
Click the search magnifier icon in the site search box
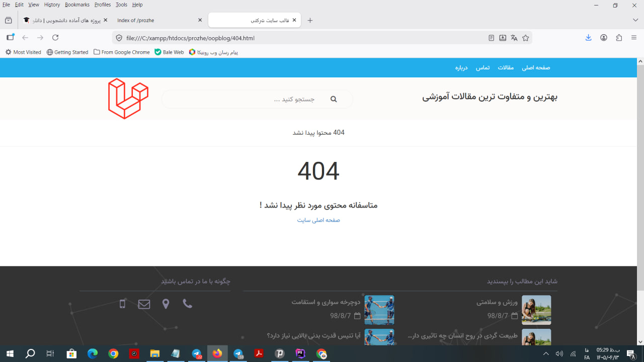pos(333,100)
